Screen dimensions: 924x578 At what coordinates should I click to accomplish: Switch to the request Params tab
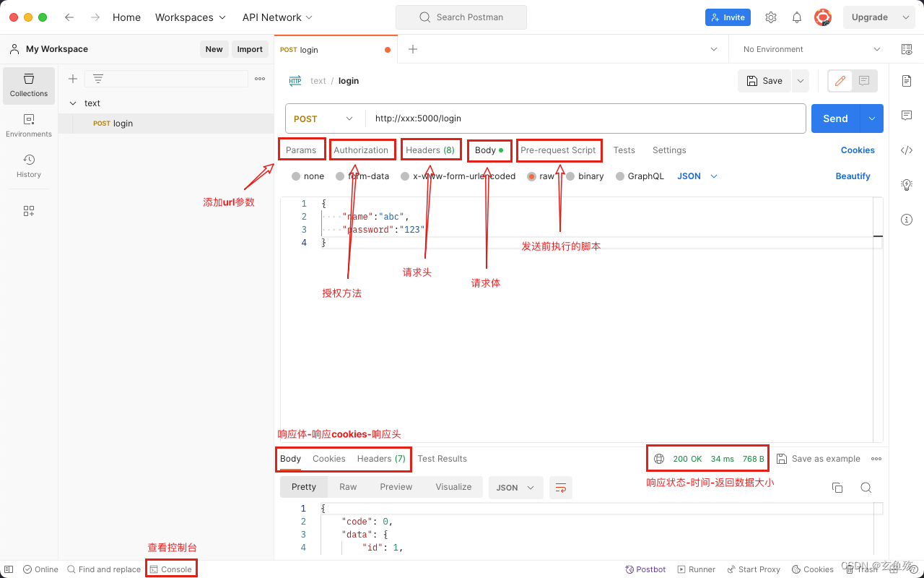pyautogui.click(x=301, y=150)
